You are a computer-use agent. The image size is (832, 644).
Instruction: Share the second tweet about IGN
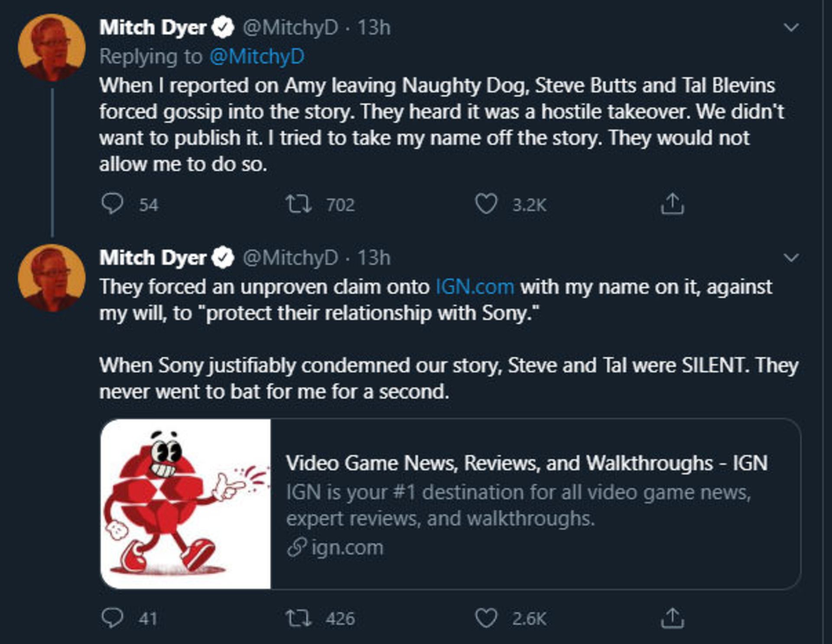tap(672, 618)
